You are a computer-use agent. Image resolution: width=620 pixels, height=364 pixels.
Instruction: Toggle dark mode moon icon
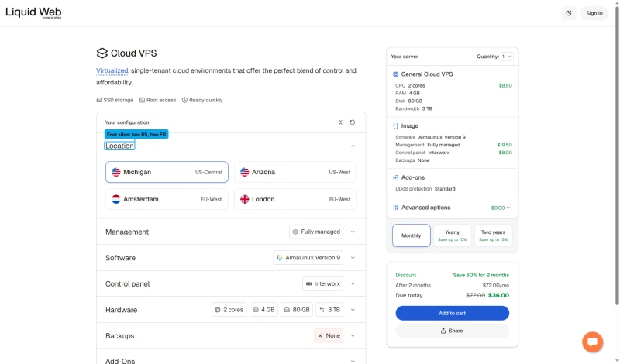569,13
